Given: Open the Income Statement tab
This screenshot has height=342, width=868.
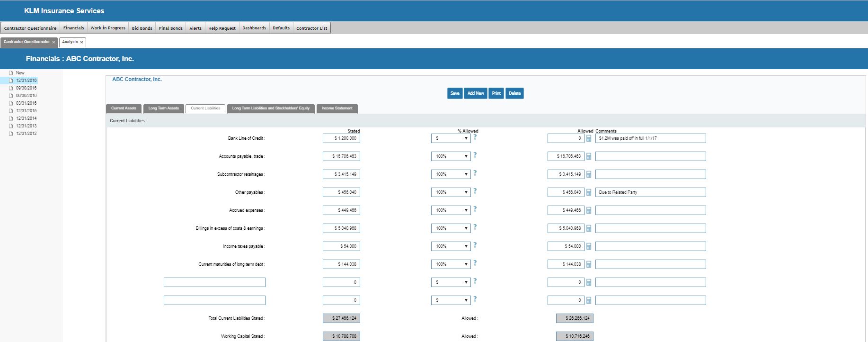Looking at the screenshot, I should click(x=337, y=108).
